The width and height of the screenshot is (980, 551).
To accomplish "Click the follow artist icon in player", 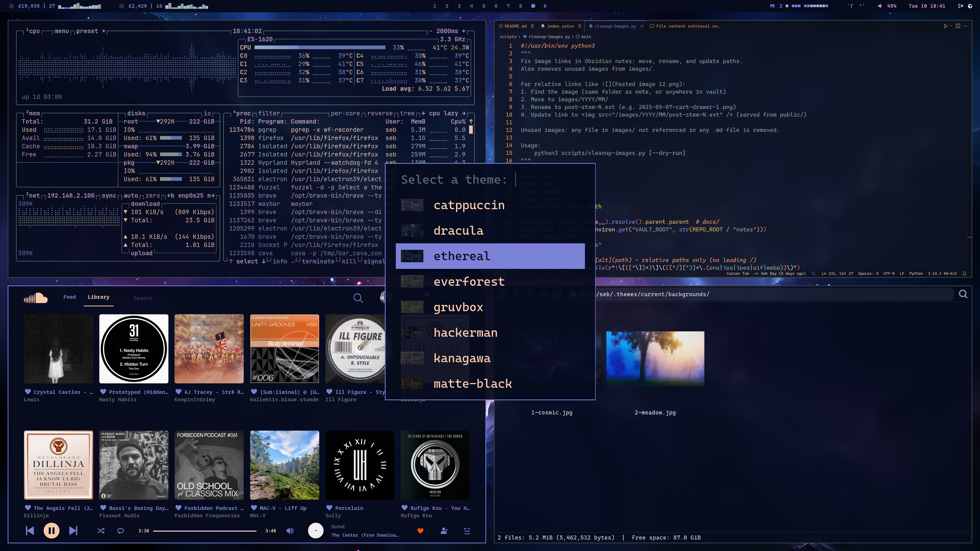I will pos(444,531).
